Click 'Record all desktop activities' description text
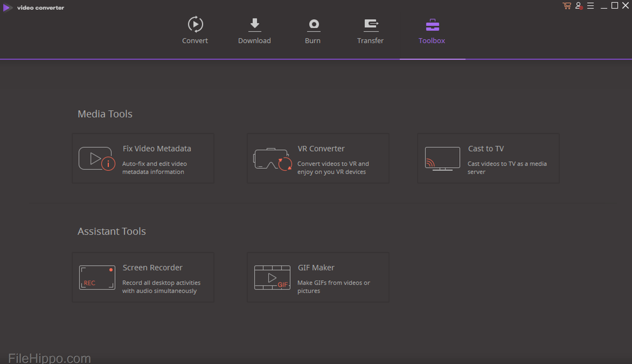The image size is (632, 364). [161, 287]
